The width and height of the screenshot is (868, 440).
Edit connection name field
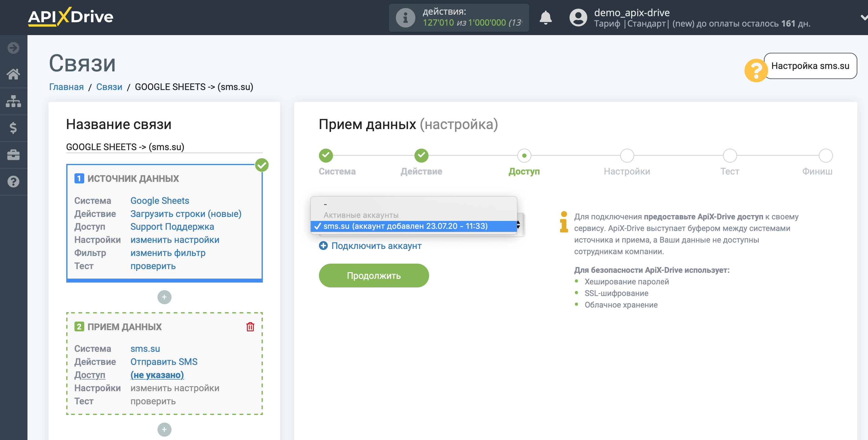point(165,147)
